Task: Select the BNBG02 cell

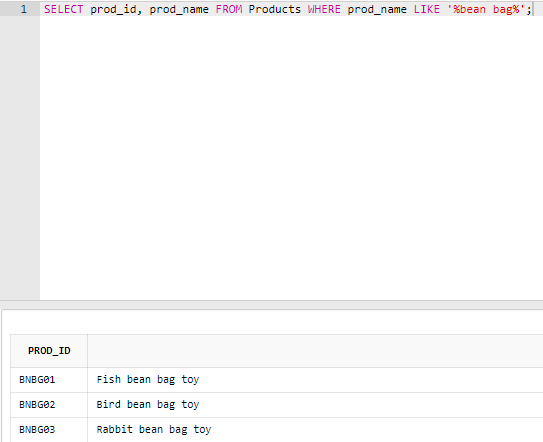Action: [x=49, y=405]
